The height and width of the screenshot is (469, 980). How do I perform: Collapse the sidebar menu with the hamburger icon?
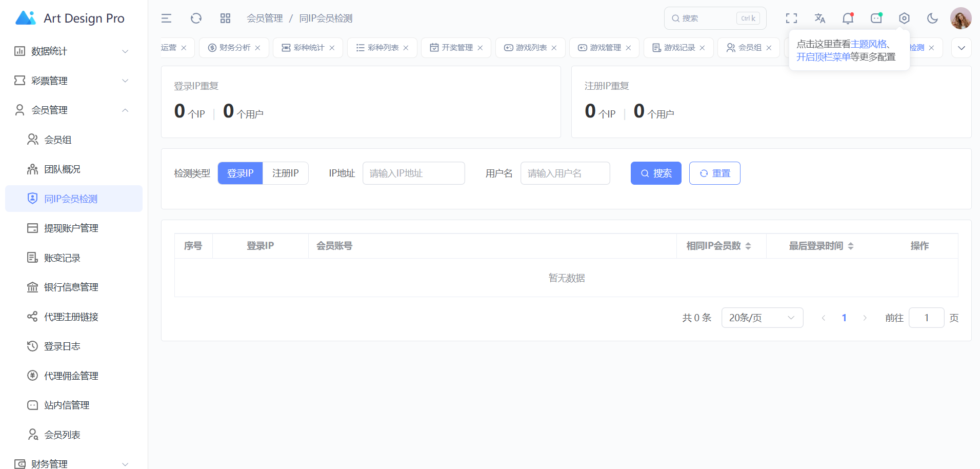166,18
